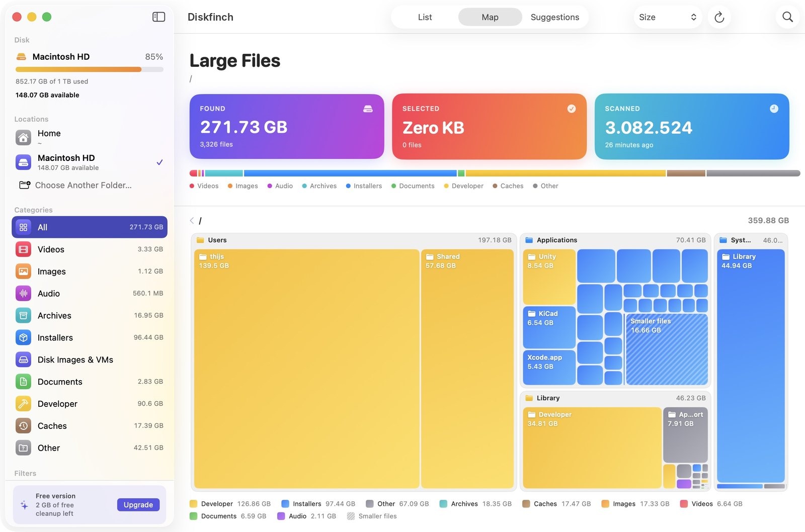Click the Disk Images & VMs icon
805x532 pixels.
click(23, 360)
